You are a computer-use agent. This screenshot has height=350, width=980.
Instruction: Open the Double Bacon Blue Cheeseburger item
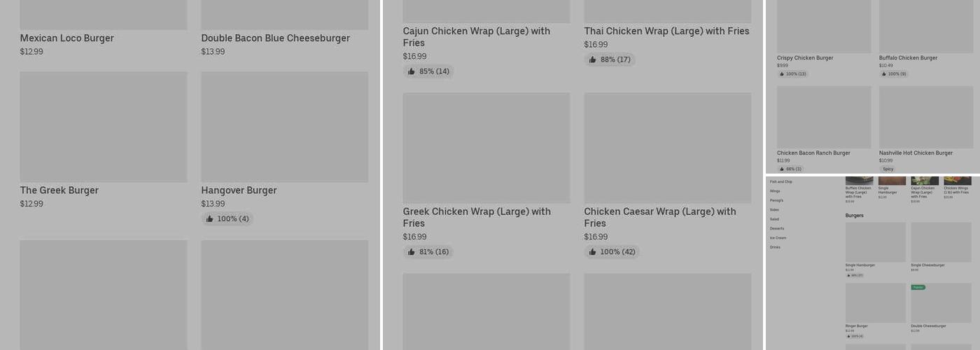point(275,38)
